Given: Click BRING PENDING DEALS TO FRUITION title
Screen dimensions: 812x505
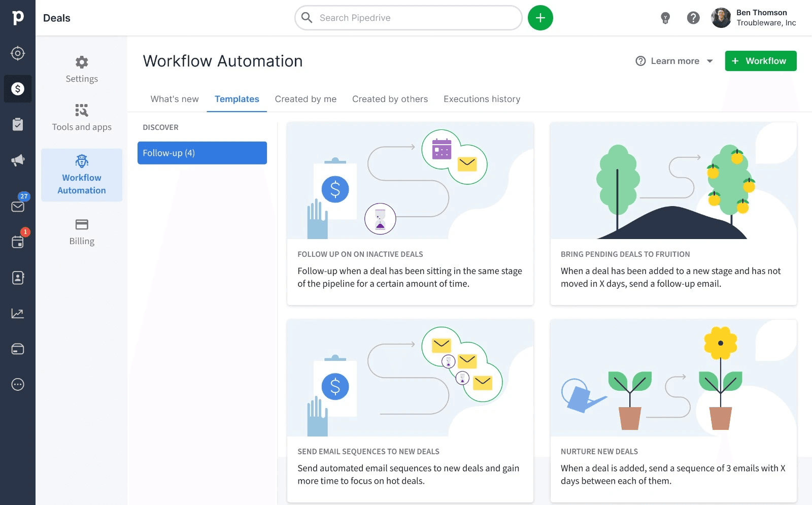Looking at the screenshot, I should pos(625,254).
